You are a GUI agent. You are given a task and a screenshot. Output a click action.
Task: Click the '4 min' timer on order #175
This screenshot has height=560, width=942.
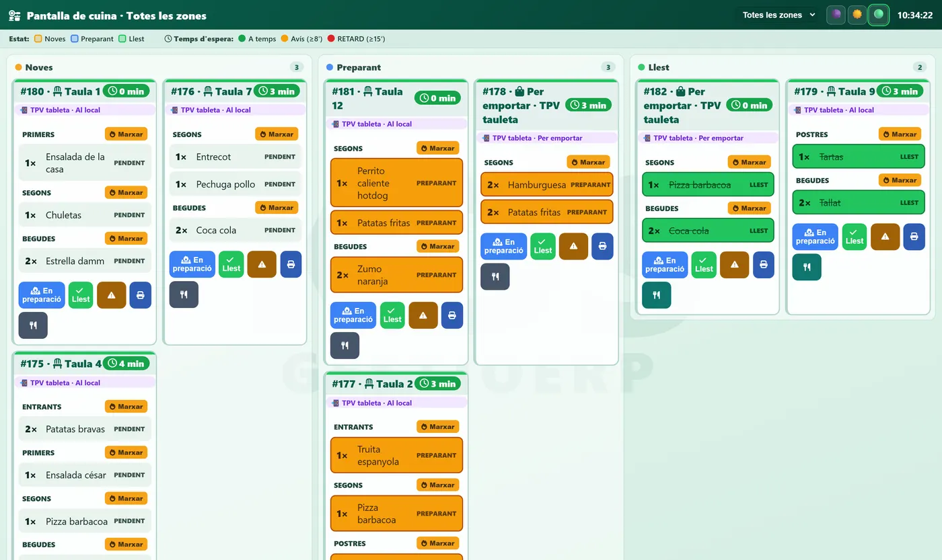tap(126, 364)
